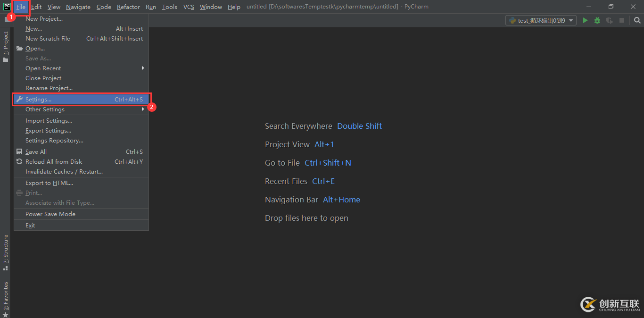
Task: Click the Stop square icon
Action: tap(622, 20)
